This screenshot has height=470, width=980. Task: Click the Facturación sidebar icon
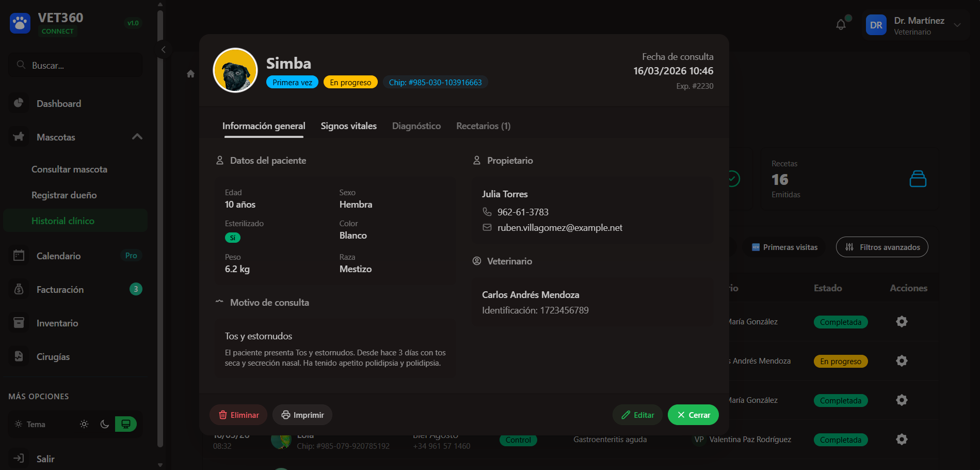(x=19, y=289)
